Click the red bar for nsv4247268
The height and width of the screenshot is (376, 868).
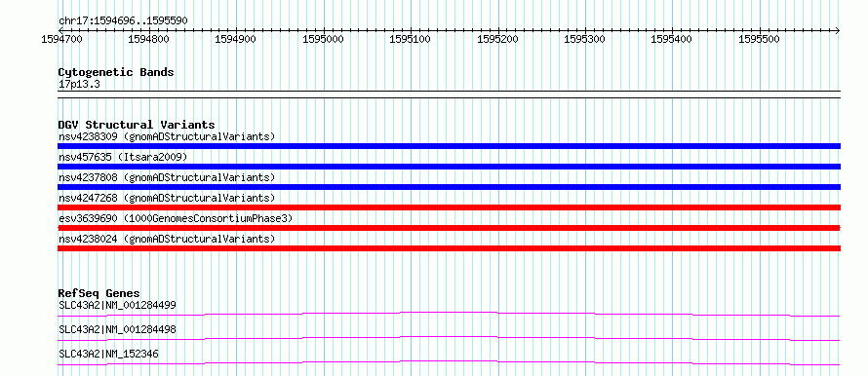(449, 207)
